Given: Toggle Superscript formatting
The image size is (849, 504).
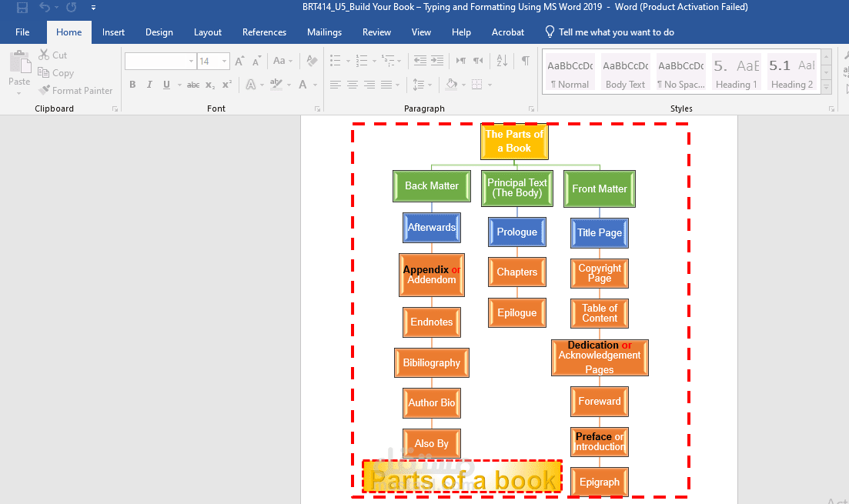Looking at the screenshot, I should tap(227, 85).
